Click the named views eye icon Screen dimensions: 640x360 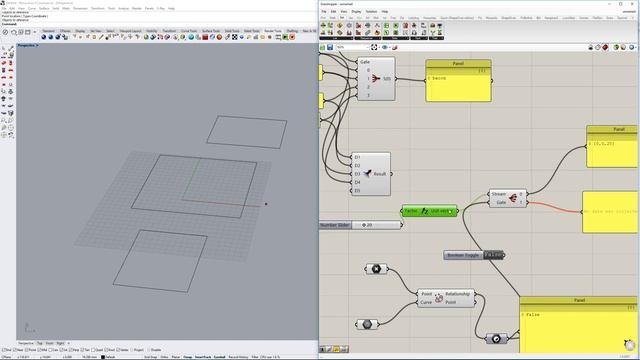click(384, 47)
